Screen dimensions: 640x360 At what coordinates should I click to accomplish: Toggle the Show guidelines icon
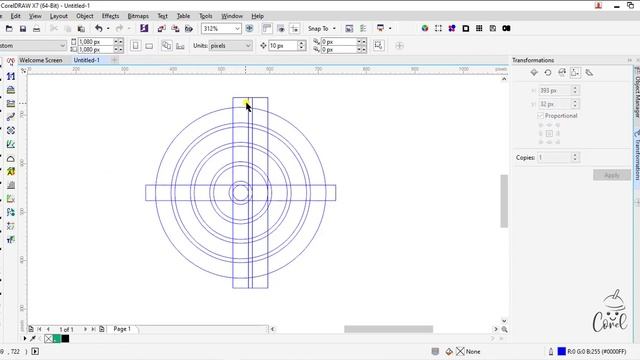coord(294,28)
